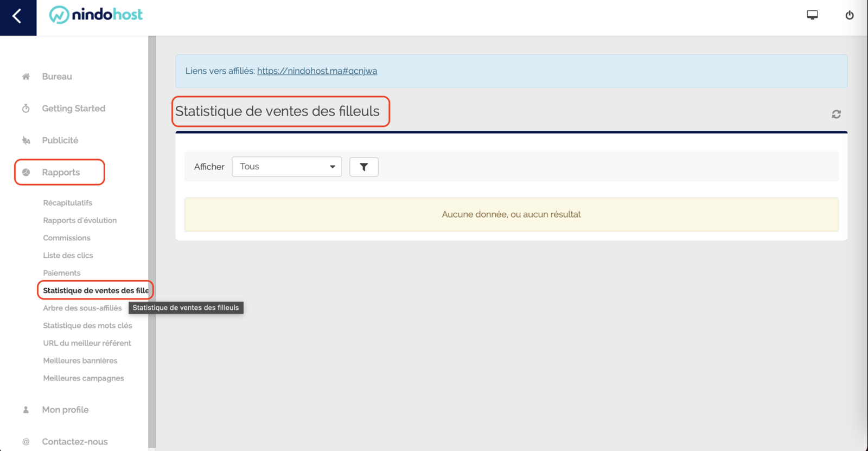The height and width of the screenshot is (451, 868).
Task: Click the power logout icon
Action: 850,15
